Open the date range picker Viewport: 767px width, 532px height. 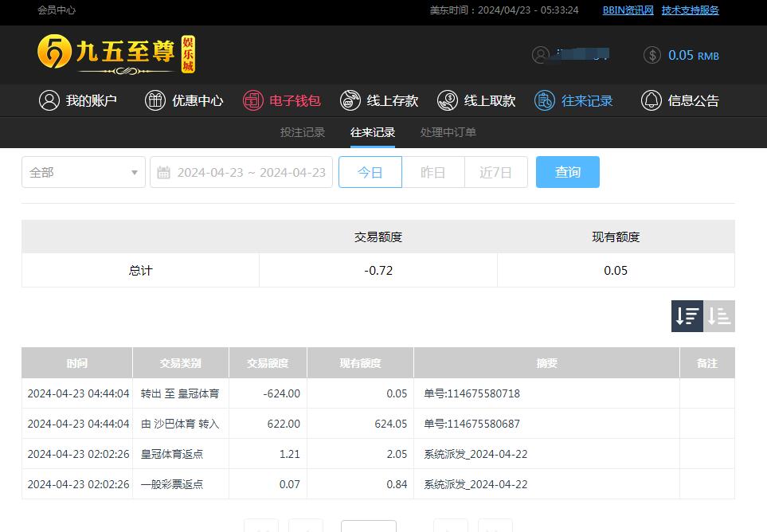(x=241, y=172)
